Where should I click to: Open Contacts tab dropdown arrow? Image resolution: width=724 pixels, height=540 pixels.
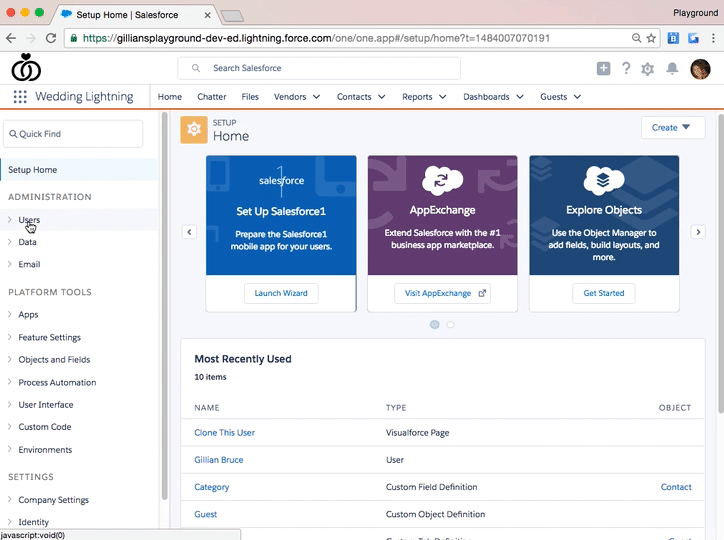(x=382, y=97)
